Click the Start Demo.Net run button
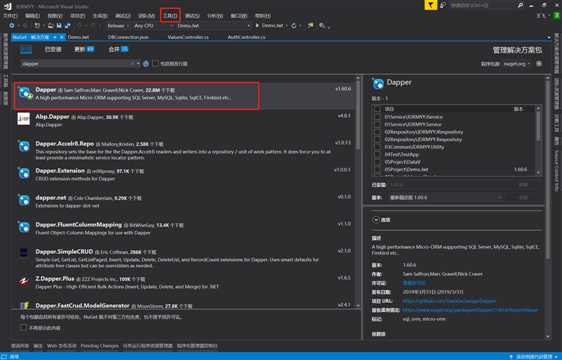The height and width of the screenshot is (360, 562). [x=269, y=25]
